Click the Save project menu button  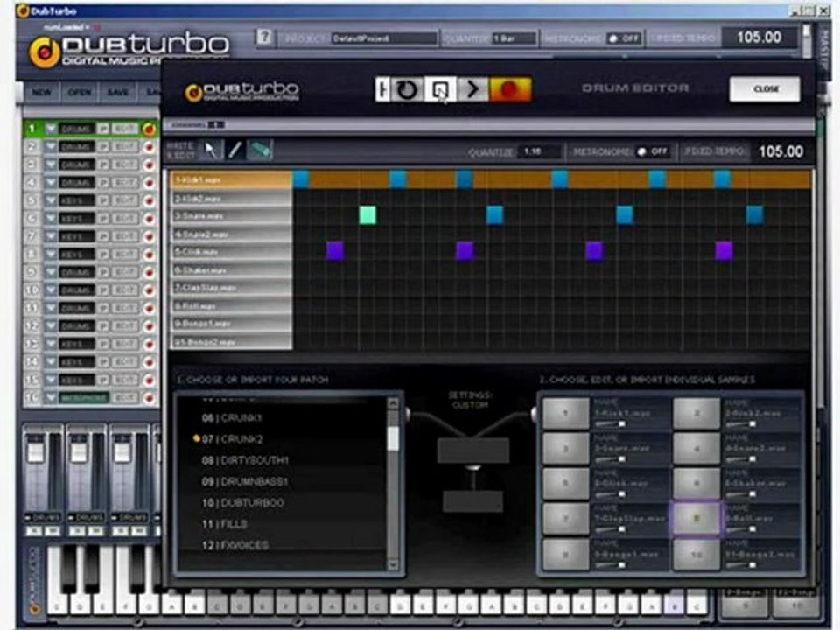118,92
